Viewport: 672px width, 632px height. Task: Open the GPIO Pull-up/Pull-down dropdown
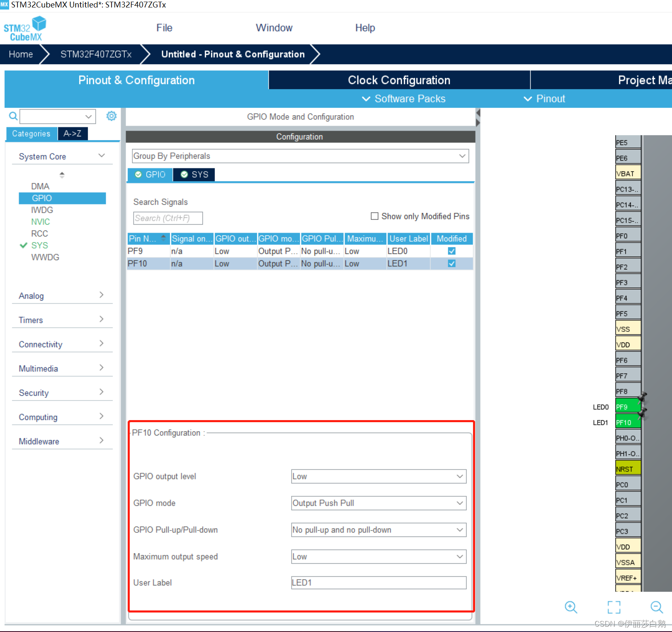coord(378,530)
